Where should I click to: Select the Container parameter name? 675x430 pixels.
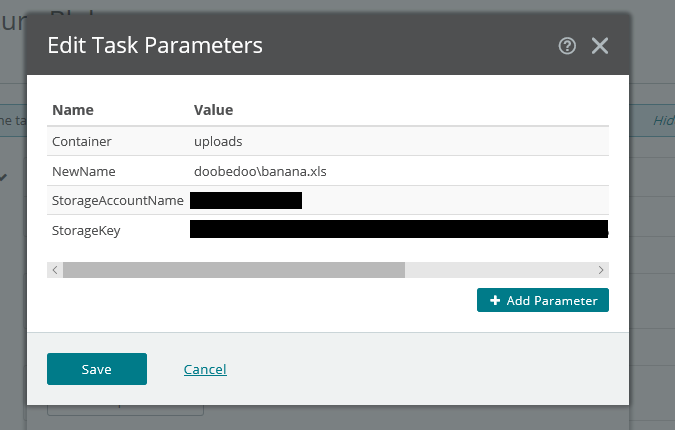(82, 142)
